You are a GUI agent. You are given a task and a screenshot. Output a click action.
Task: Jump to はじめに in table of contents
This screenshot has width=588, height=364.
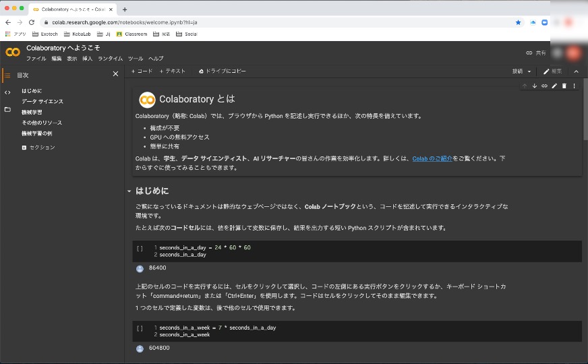(32, 91)
